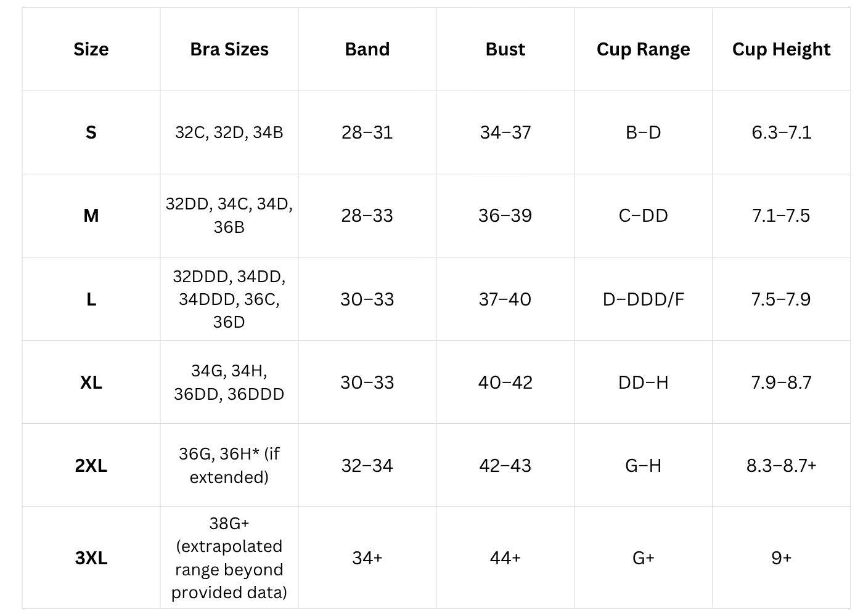Click the Cup Range header cell
The image size is (863, 616).
[643, 49]
